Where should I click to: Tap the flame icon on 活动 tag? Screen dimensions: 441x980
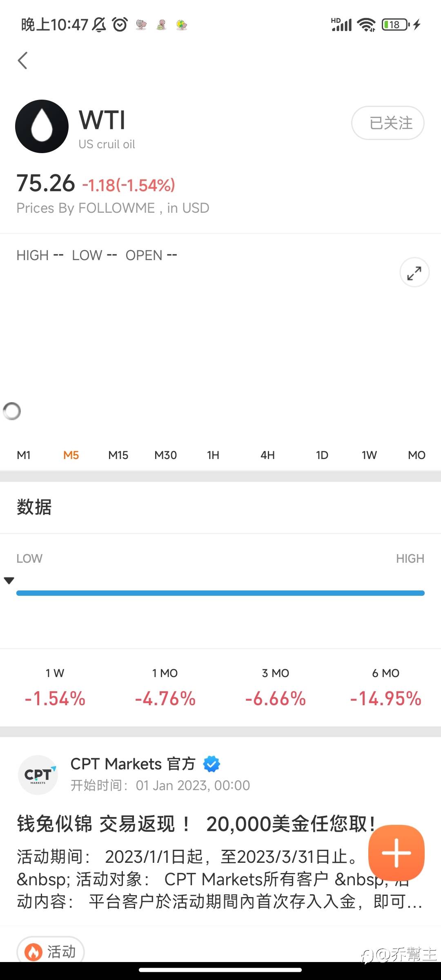(33, 952)
